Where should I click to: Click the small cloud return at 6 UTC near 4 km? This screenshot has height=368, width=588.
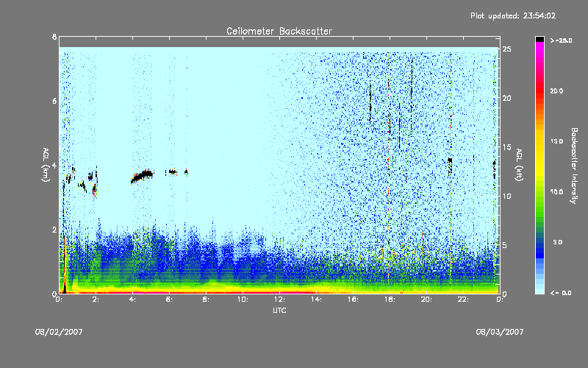pos(172,171)
